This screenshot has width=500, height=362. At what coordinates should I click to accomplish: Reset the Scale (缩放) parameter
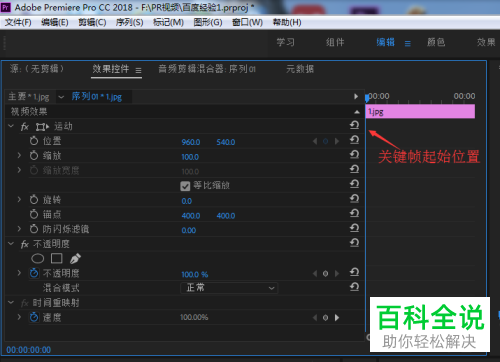[x=354, y=155]
